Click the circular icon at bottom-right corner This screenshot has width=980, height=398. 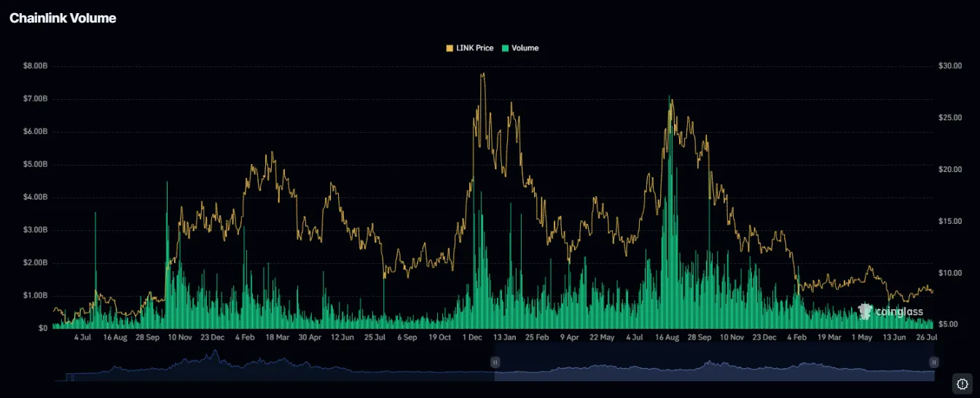tap(962, 383)
